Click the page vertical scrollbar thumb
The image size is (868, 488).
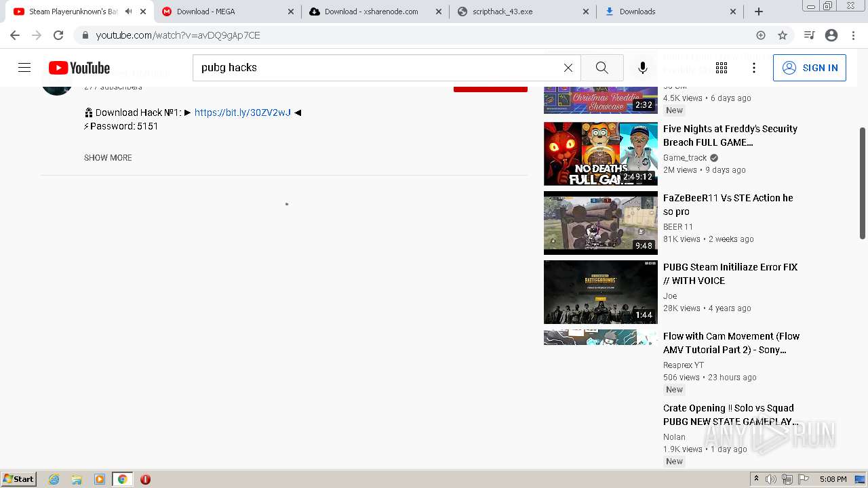coord(863,183)
